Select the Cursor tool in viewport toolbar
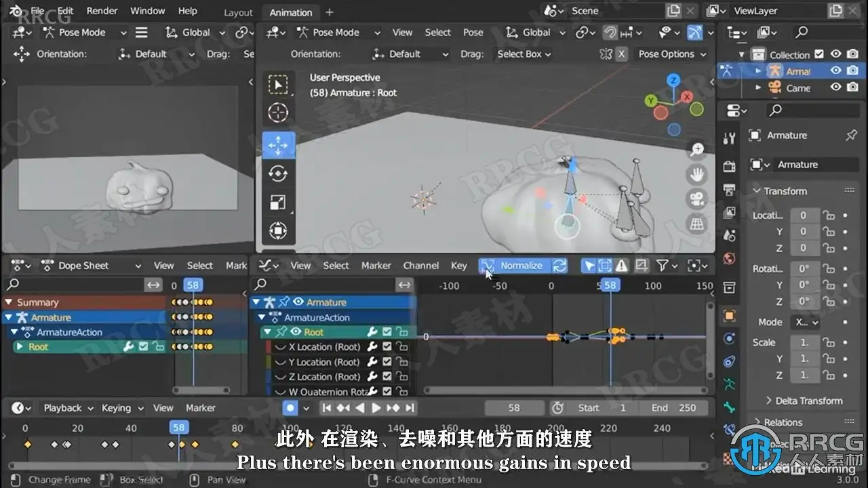 [277, 113]
